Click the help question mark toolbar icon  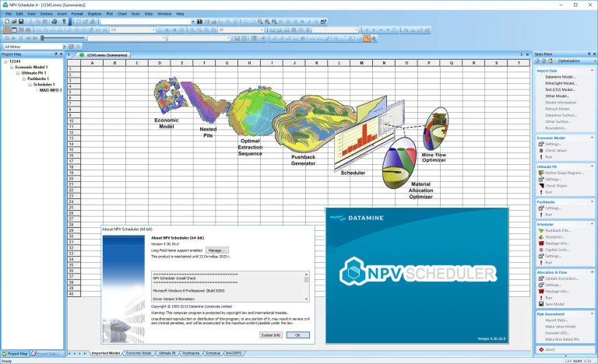pyautogui.click(x=64, y=22)
